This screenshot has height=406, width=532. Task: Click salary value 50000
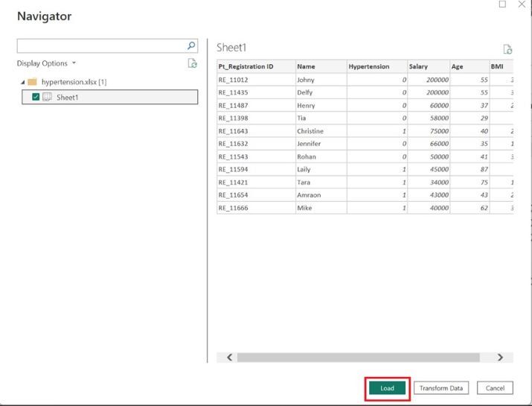439,156
